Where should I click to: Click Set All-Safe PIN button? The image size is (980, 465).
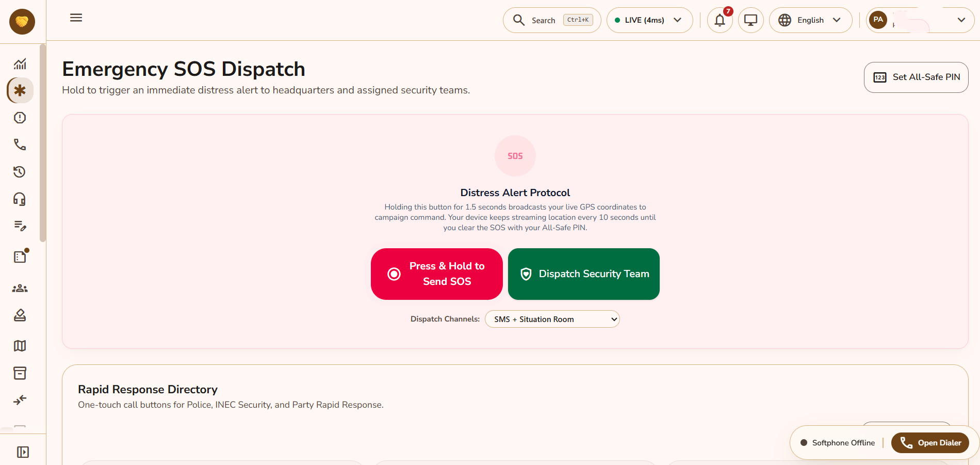[916, 77]
